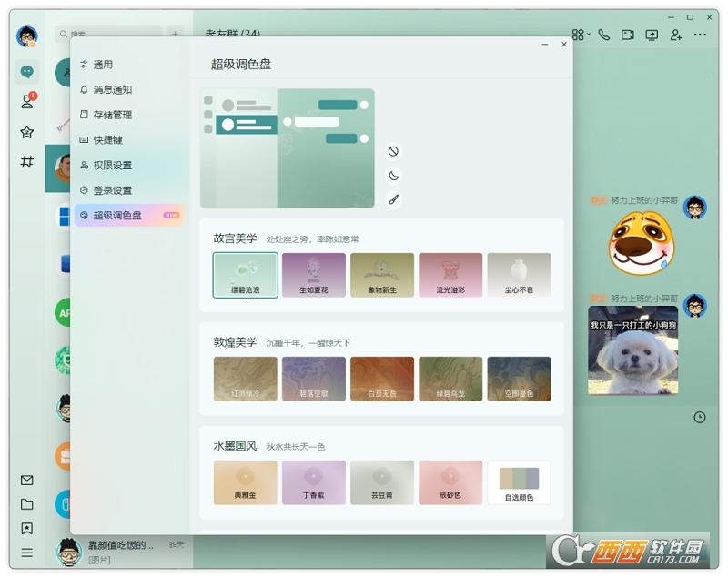Apply the 芸豆青 grey-green theme
Screen dimensions: 728x578
(x=382, y=482)
